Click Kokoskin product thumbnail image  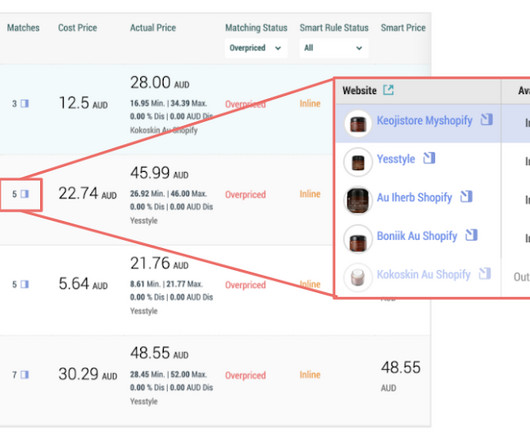(358, 277)
